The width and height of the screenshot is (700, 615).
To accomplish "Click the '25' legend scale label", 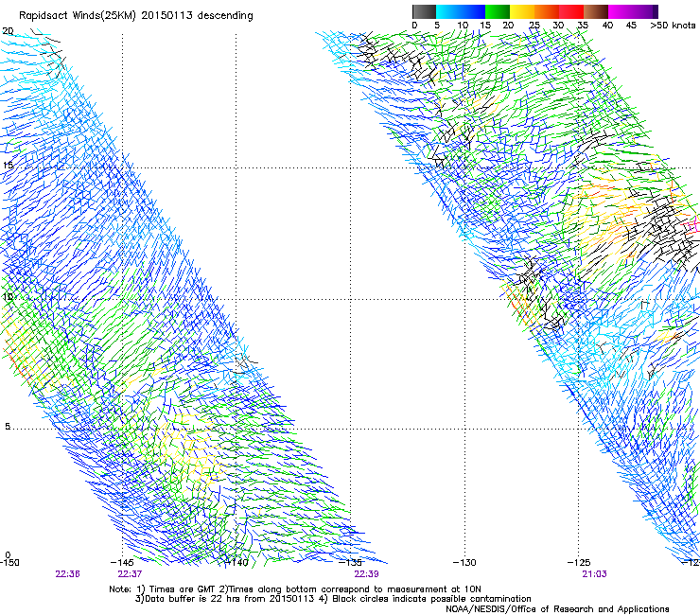I will point(534,25).
